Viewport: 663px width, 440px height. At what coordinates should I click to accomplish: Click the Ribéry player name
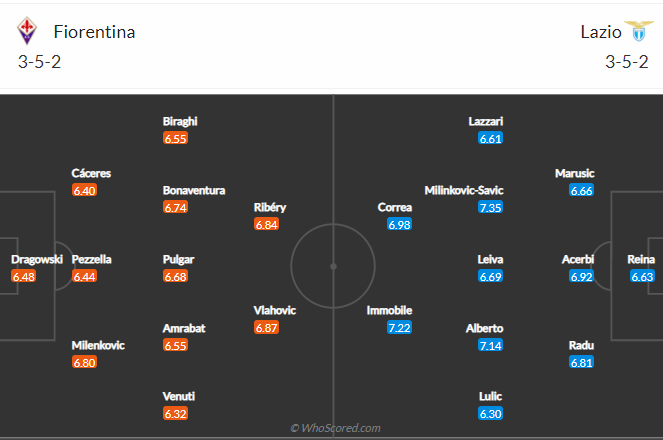click(270, 208)
